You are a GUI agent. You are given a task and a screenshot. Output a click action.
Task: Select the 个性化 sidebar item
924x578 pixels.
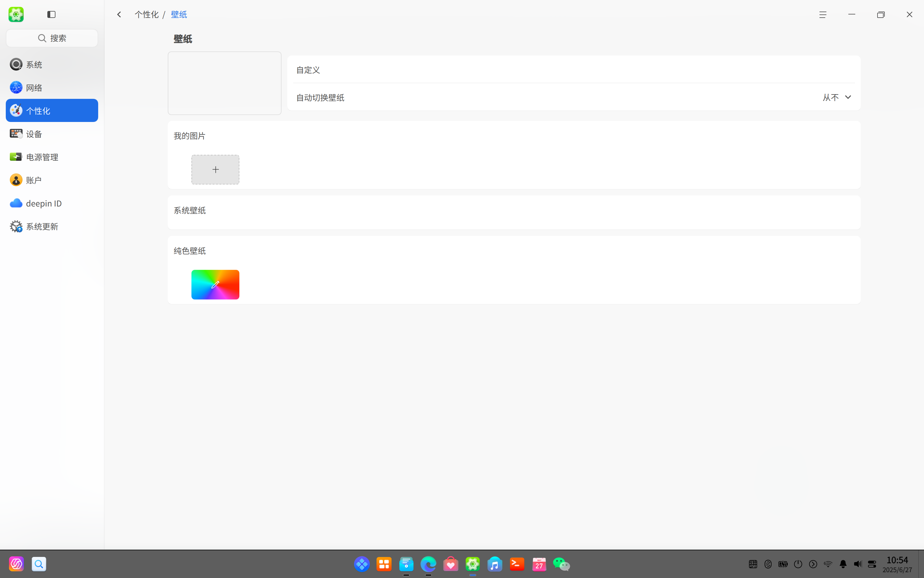pos(52,110)
